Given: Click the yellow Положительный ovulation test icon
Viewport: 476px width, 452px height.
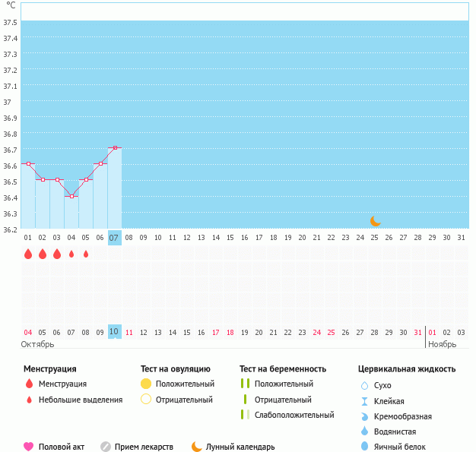Looking at the screenshot, I should 147,384.
